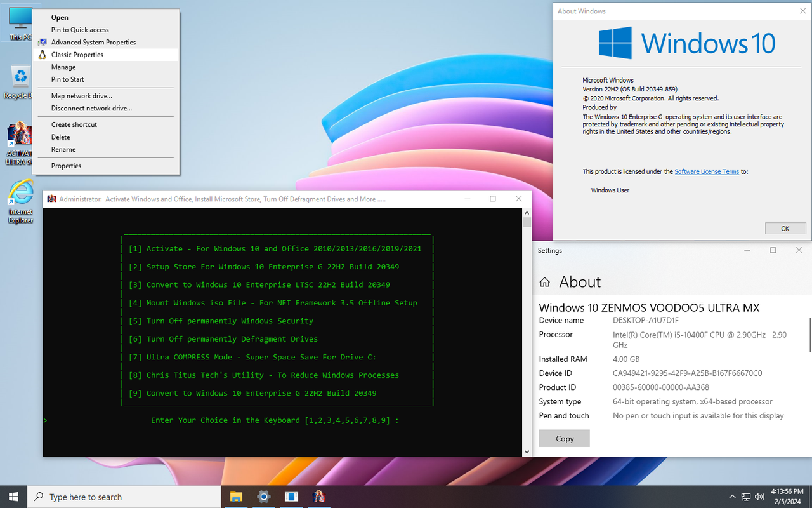Minimize the Administrator console window
This screenshot has height=508, width=812.
[x=467, y=199]
